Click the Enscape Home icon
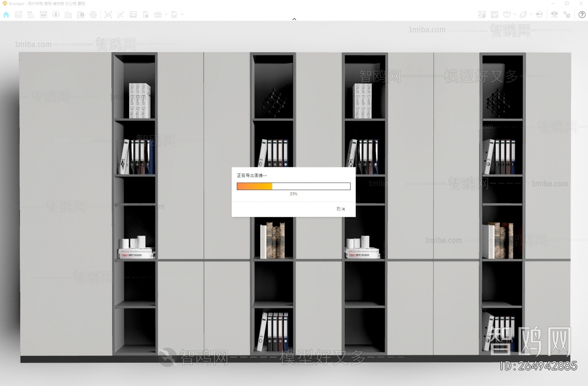 click(x=6, y=15)
